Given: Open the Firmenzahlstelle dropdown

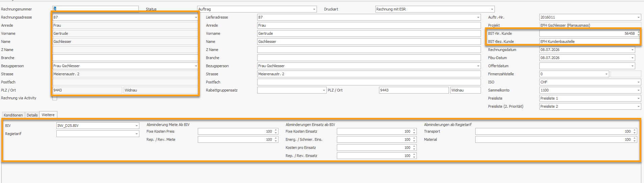Looking at the screenshot, I should tap(607, 74).
